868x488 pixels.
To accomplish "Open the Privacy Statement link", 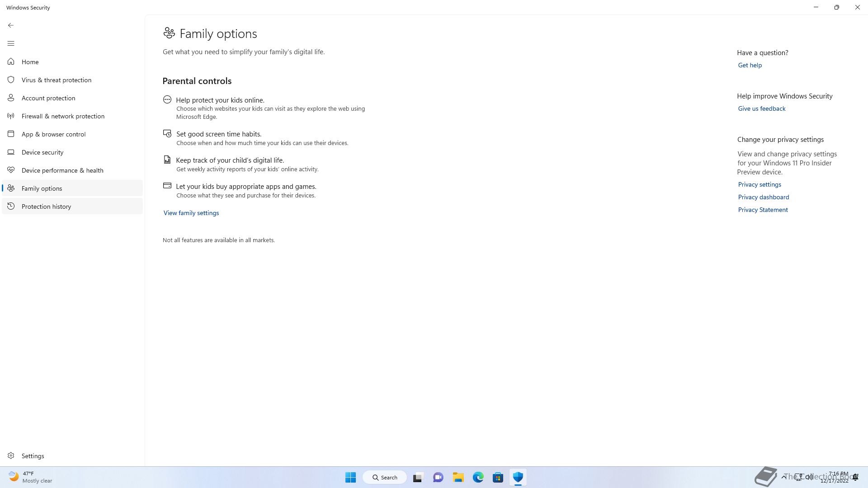I will click(763, 210).
